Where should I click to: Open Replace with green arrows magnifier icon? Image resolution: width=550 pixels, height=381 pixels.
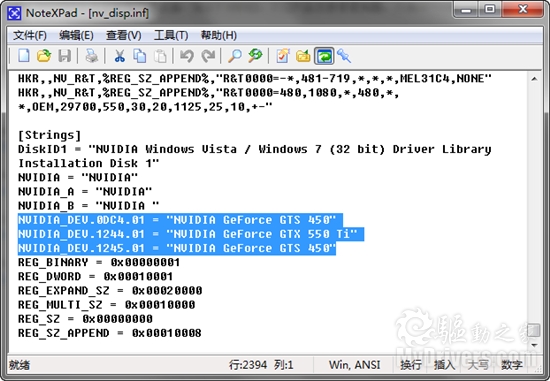point(255,56)
